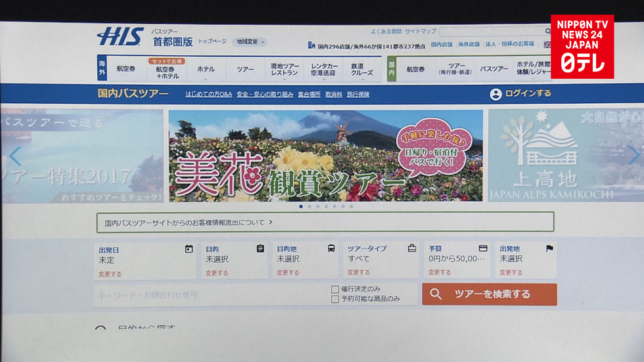The height and width of the screenshot is (362, 644).
Task: Open the はじめての方Q&A link
Action: (209, 95)
